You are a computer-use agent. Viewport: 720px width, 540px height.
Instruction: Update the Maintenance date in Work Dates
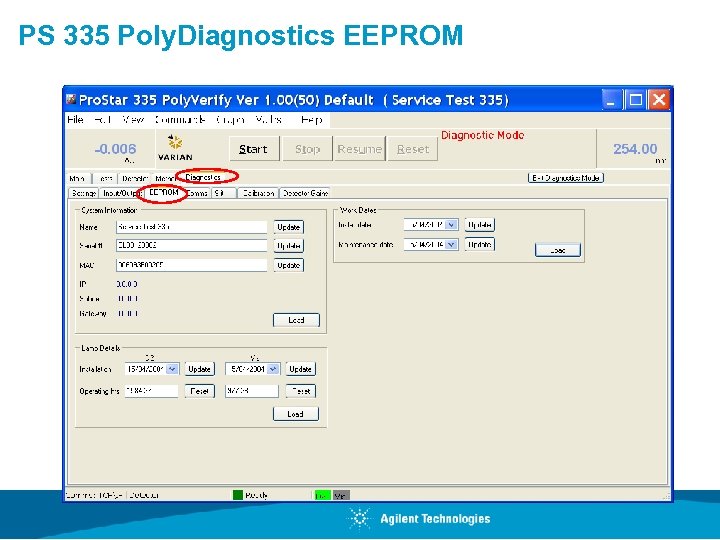tap(479, 244)
